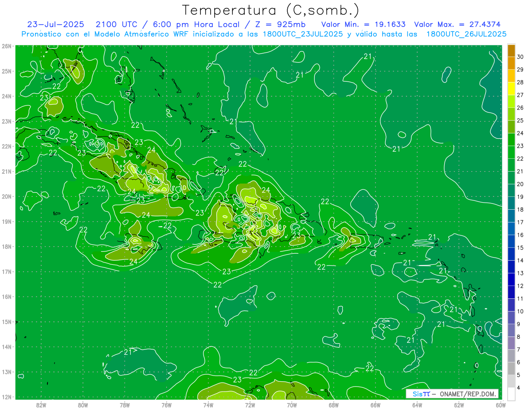Viewport: 532px width, 411px height.
Task: Click the color-scale value '15'
Action: point(520,248)
